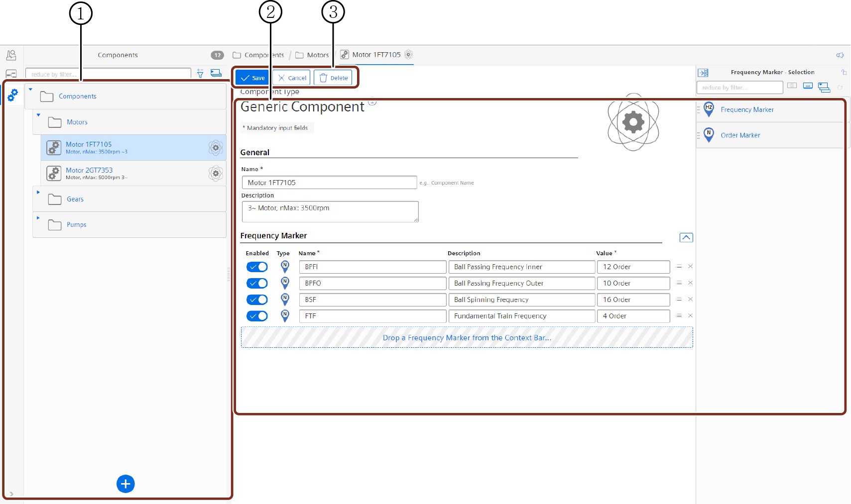Click the gray single-row view icon
Viewport: 851px width, 504px height.
[x=792, y=86]
